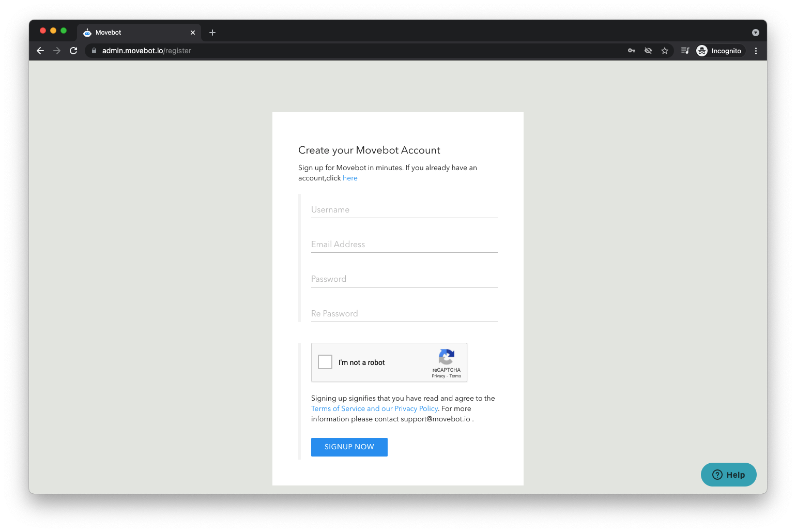This screenshot has width=796, height=532.
Task: Click into the Password field
Action: (404, 279)
